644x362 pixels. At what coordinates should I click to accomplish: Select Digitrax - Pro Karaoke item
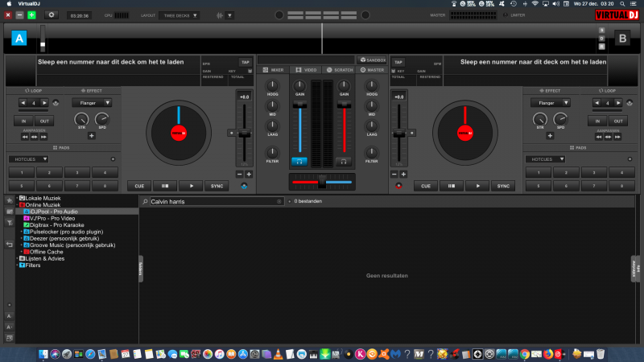click(x=54, y=225)
